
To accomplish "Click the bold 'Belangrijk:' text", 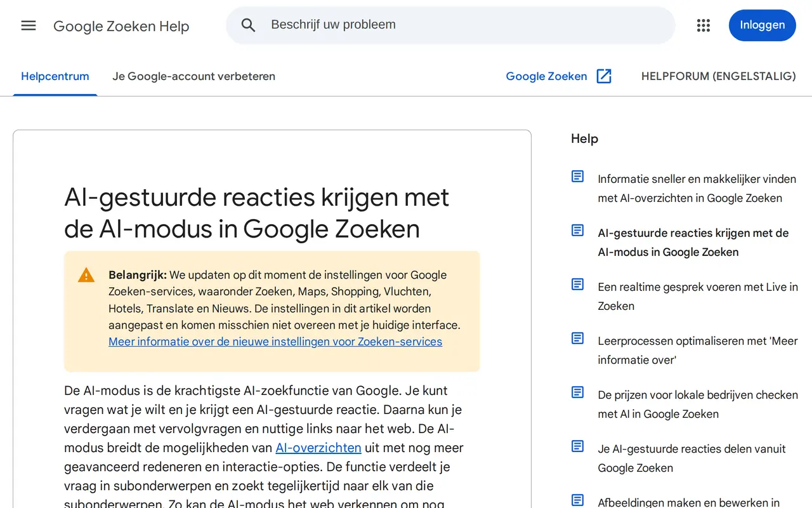I will 138,275.
